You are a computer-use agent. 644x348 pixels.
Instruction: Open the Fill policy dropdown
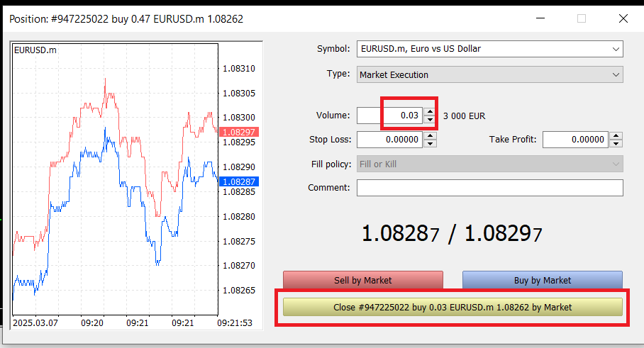489,164
